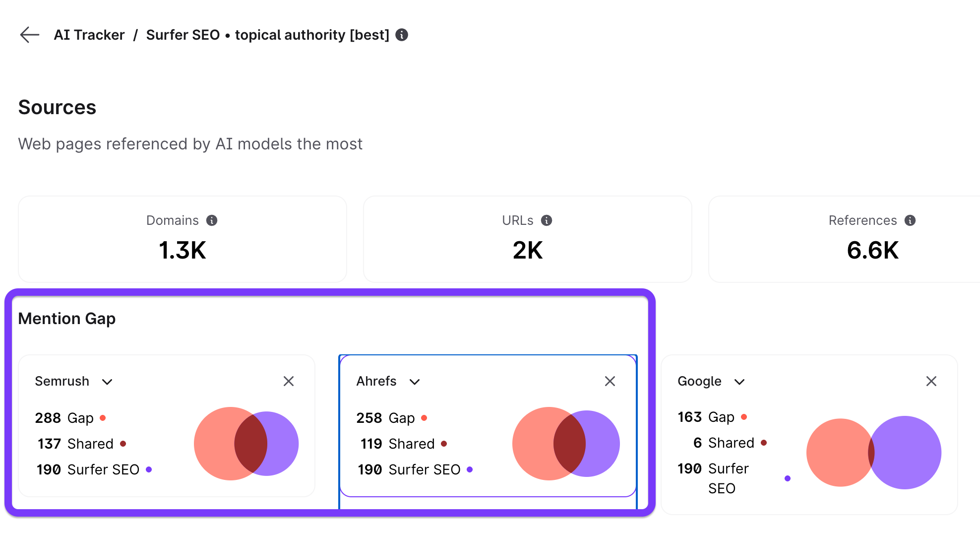Remove the Google comparison card
The width and height of the screenshot is (980, 533).
(931, 381)
